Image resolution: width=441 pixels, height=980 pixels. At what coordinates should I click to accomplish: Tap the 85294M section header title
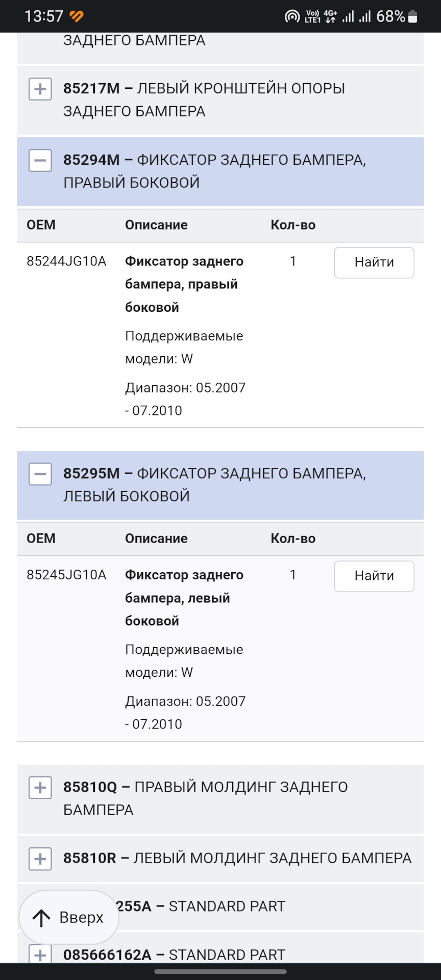coord(214,171)
